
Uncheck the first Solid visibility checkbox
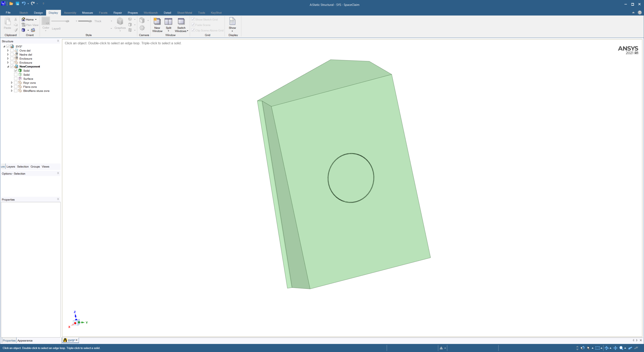pos(16,71)
